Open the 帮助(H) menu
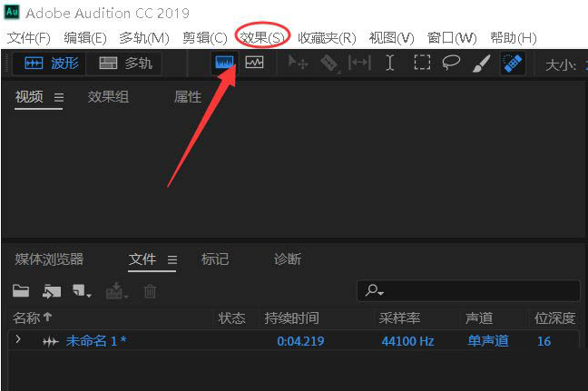The height and width of the screenshot is (391, 588). [x=514, y=38]
